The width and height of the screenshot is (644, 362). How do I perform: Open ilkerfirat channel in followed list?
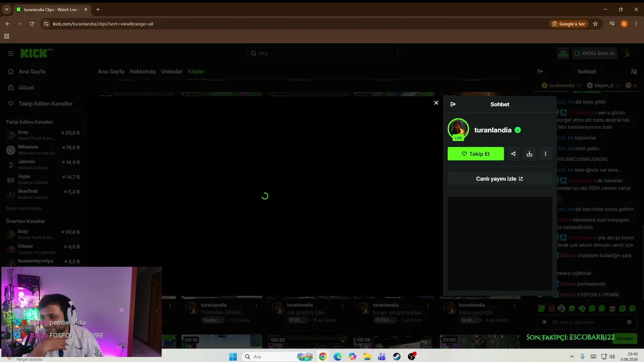[x=43, y=194]
